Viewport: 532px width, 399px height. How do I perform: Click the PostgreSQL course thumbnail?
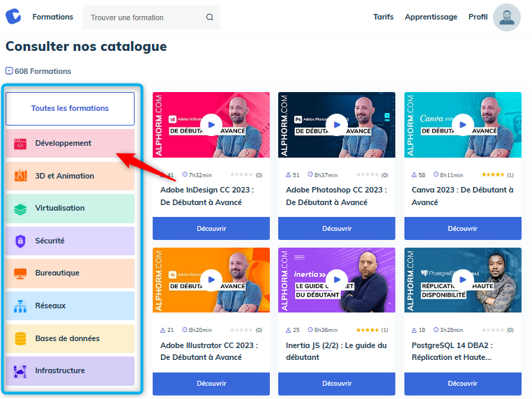point(462,280)
